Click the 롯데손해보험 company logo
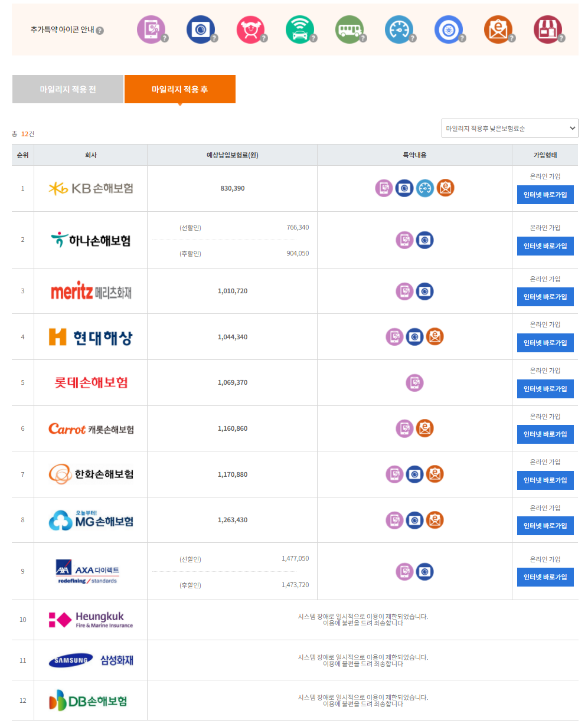This screenshot has height=727, width=588. (91, 382)
